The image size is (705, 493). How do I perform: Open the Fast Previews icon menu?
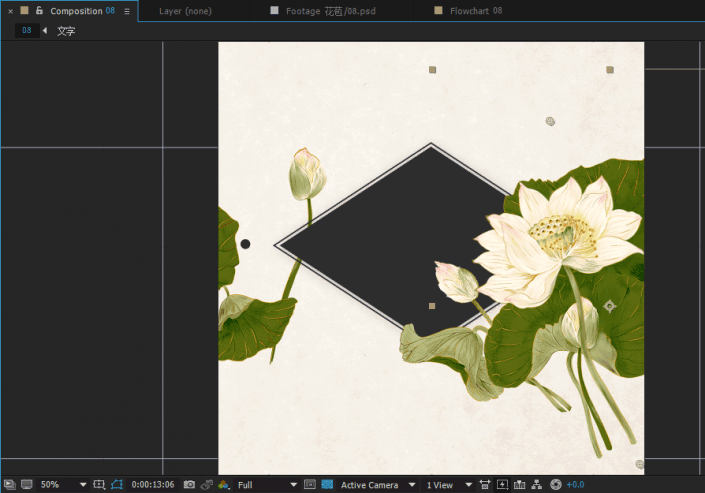click(x=502, y=484)
